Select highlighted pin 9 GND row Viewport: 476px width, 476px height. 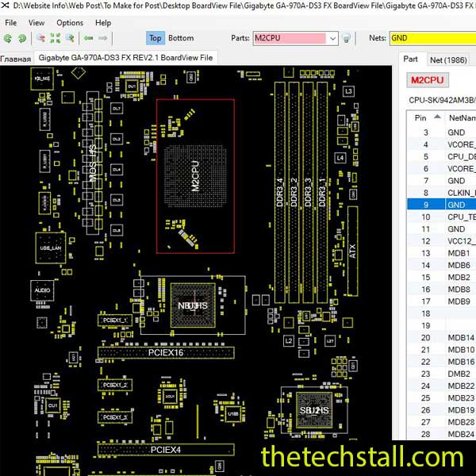coord(442,205)
